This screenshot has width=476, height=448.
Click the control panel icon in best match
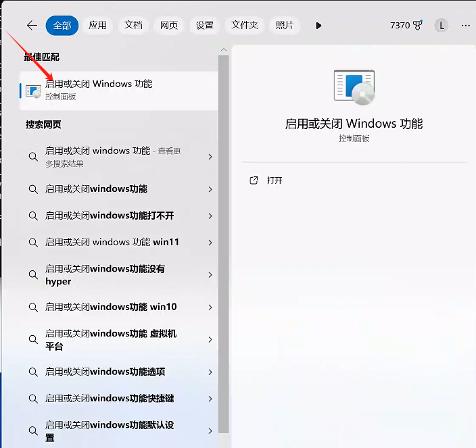click(x=33, y=91)
